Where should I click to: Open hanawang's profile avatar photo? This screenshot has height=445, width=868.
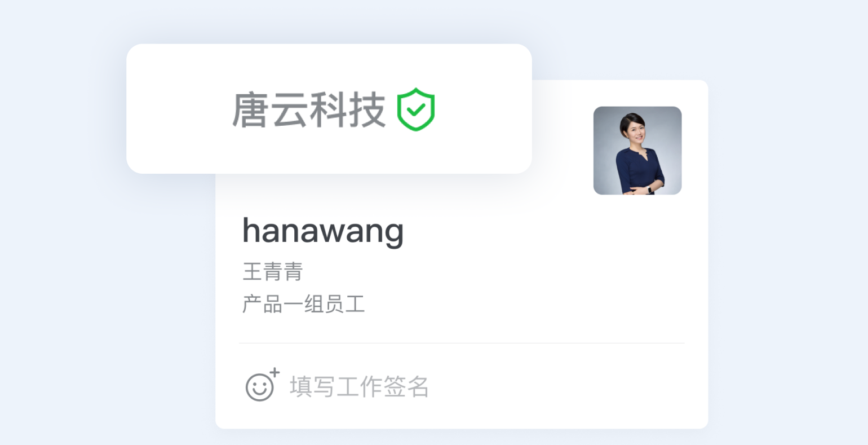(x=637, y=151)
